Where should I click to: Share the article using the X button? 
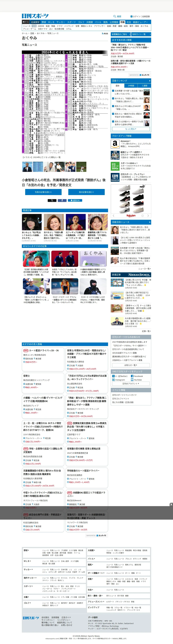click(x=52, y=200)
